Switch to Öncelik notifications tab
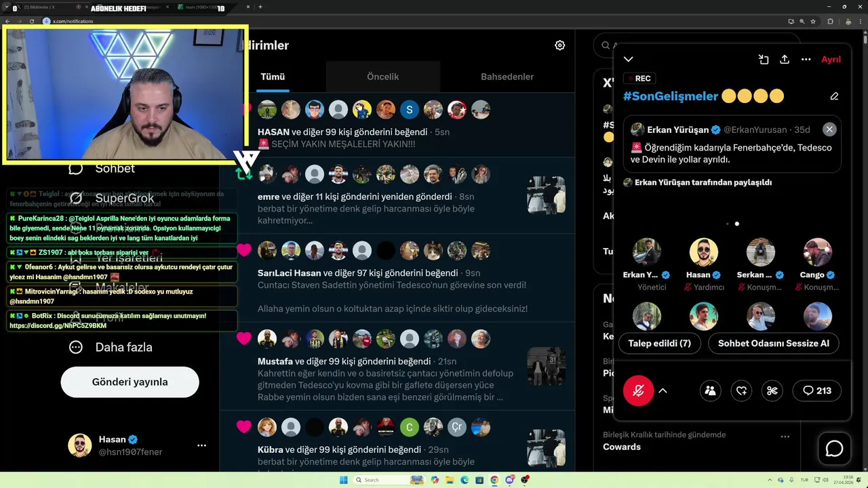The width and height of the screenshot is (868, 488). pos(382,77)
